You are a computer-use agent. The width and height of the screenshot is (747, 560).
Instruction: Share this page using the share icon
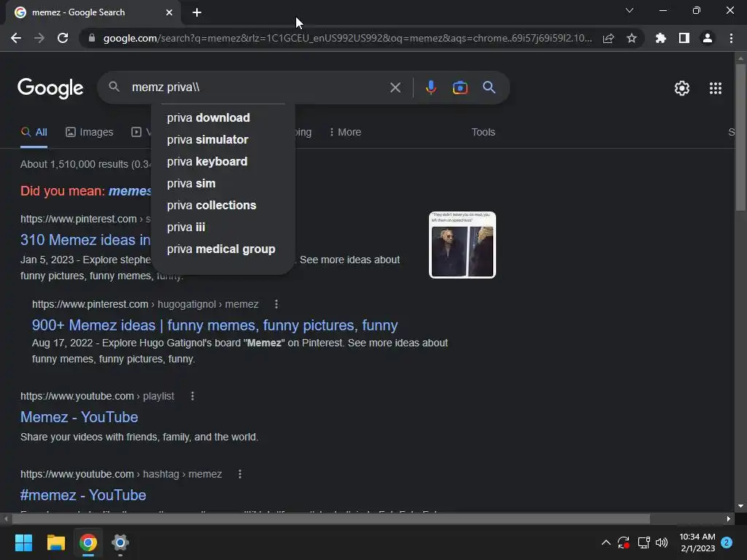coord(608,38)
